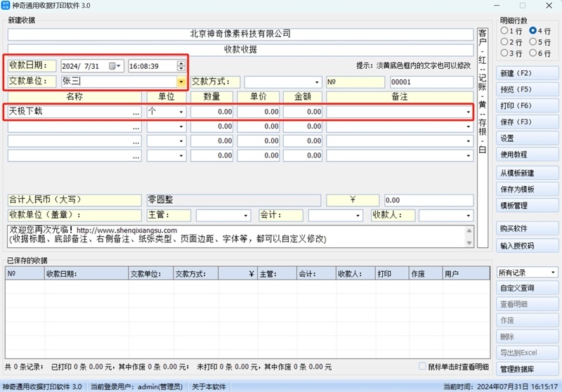
Task: Click 自定义查询 button
Action: 528,288
